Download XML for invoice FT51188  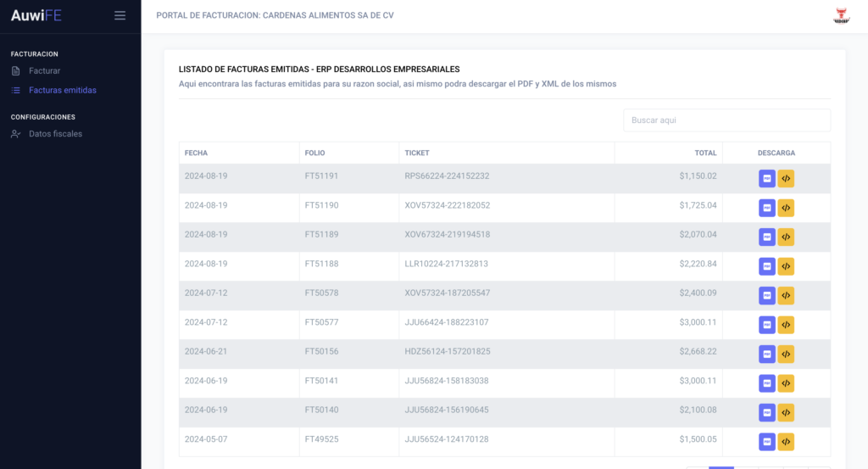click(786, 266)
